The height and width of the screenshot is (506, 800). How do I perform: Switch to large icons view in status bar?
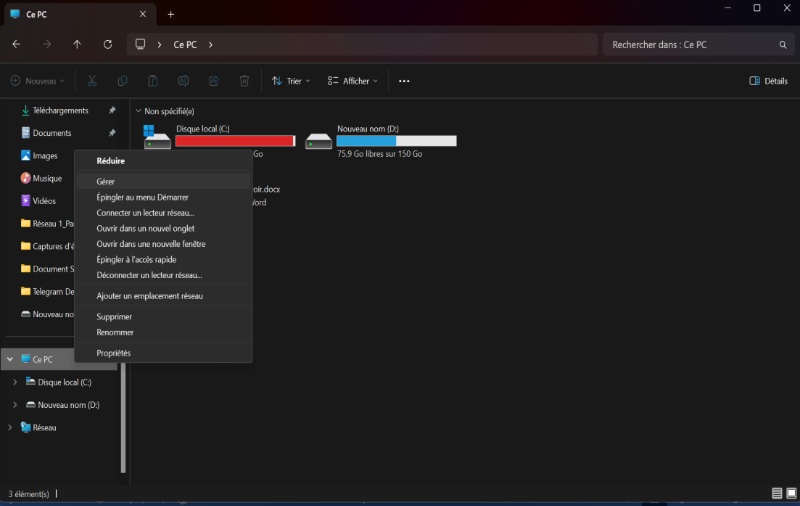[x=790, y=493]
